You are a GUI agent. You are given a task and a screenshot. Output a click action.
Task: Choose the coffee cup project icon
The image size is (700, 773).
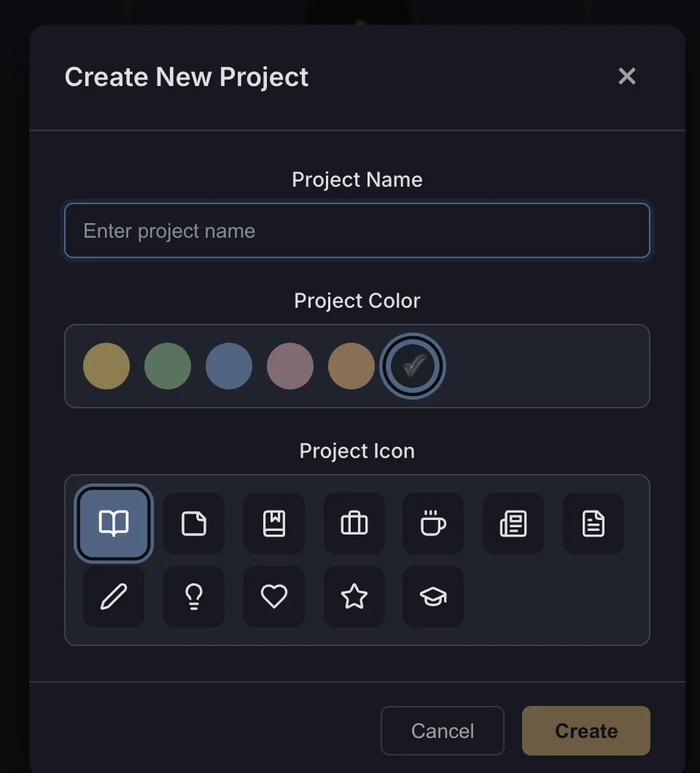pyautogui.click(x=433, y=524)
